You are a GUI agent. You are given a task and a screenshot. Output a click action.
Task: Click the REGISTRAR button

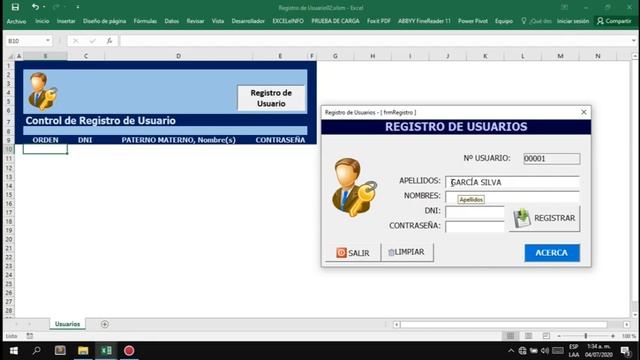544,218
